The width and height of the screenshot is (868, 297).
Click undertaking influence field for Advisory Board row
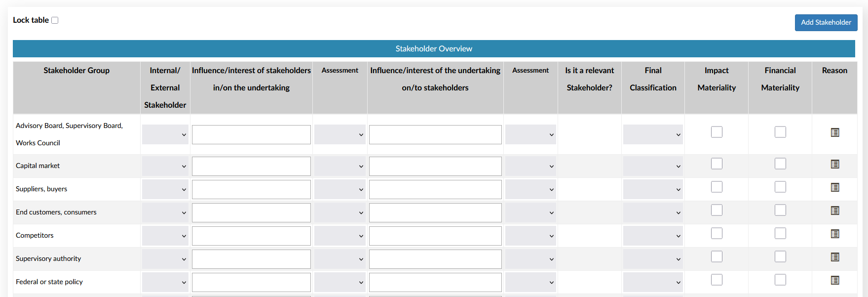435,134
